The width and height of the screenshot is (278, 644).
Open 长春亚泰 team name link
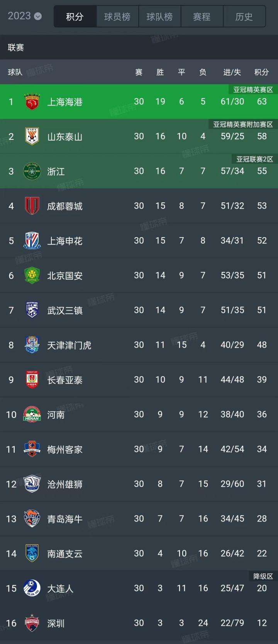coord(65,380)
